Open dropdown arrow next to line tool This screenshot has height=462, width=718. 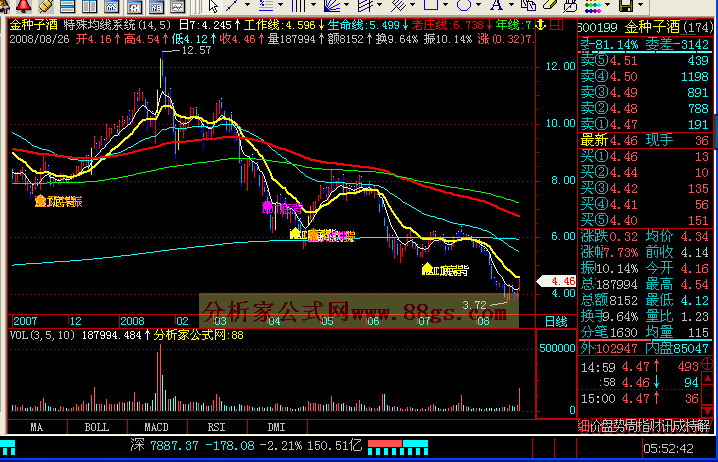247,4
